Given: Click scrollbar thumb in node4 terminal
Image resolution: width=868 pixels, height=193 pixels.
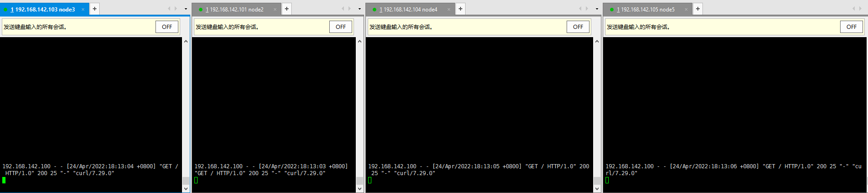Looking at the screenshot, I should [x=597, y=181].
